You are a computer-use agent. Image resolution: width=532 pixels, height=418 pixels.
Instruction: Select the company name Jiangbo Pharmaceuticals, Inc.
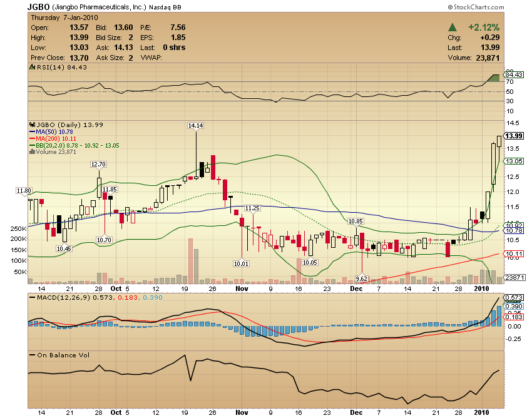click(99, 7)
